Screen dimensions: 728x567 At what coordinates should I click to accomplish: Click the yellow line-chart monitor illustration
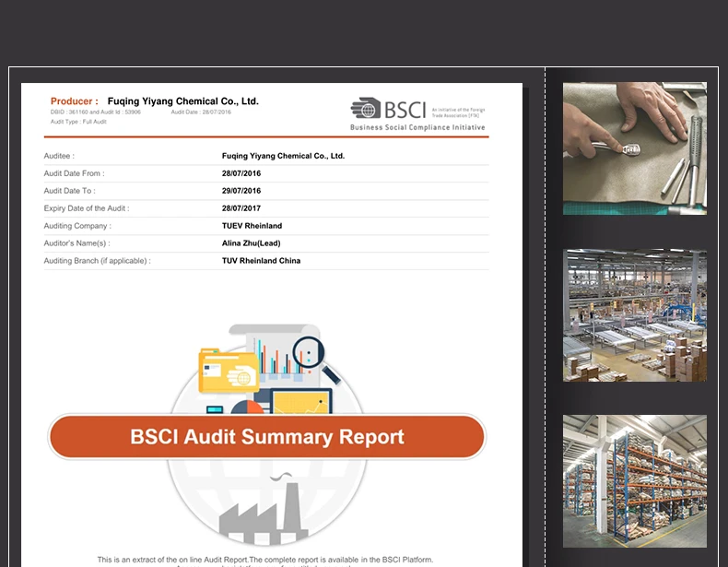301,402
